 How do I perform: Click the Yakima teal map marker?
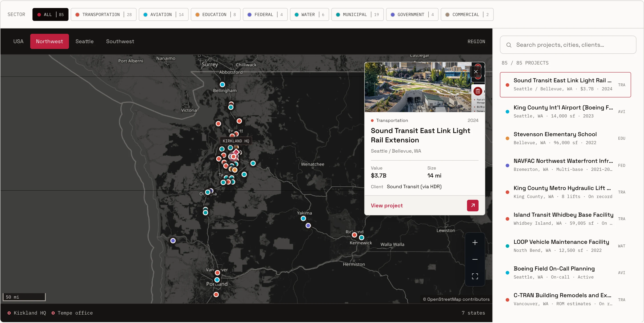tap(303, 218)
